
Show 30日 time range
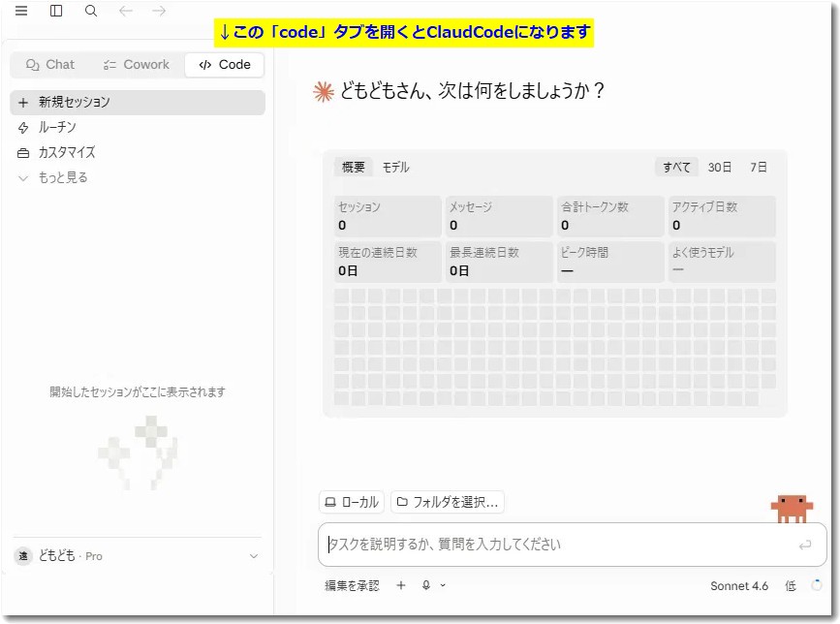(x=720, y=168)
